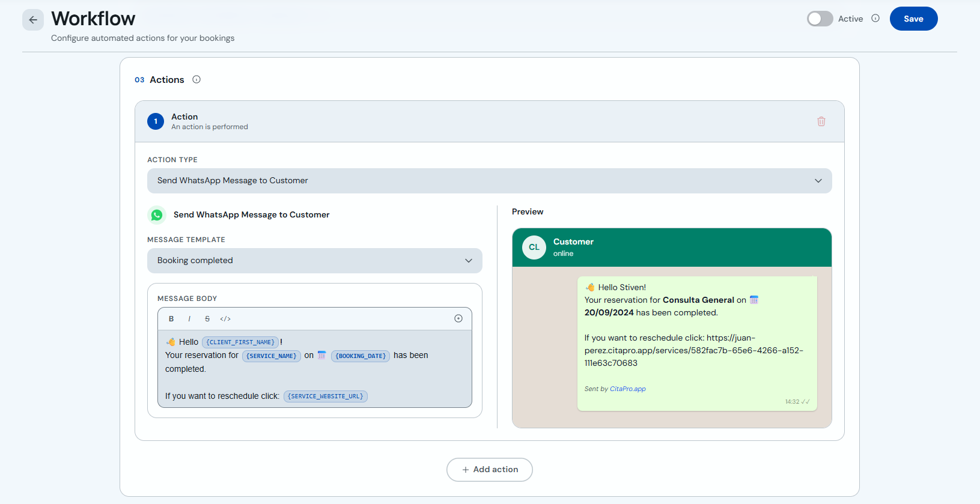Apply strikethrough formatting in message body

(207, 319)
